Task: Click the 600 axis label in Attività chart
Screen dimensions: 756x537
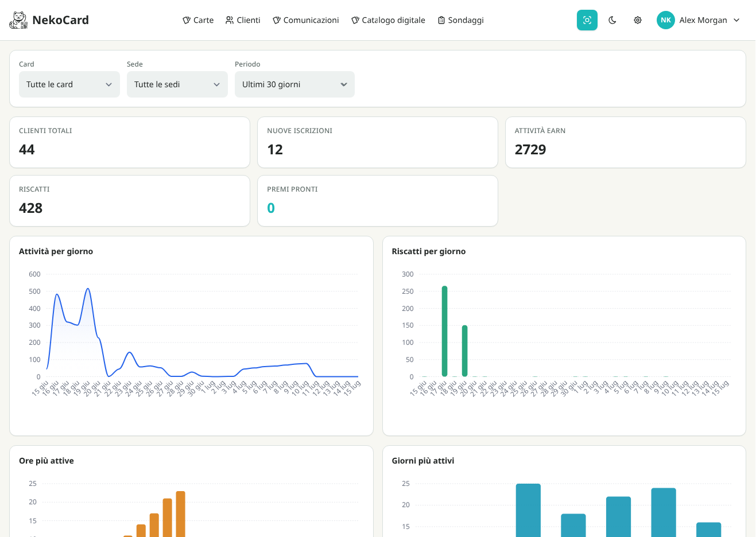Action: pos(35,274)
